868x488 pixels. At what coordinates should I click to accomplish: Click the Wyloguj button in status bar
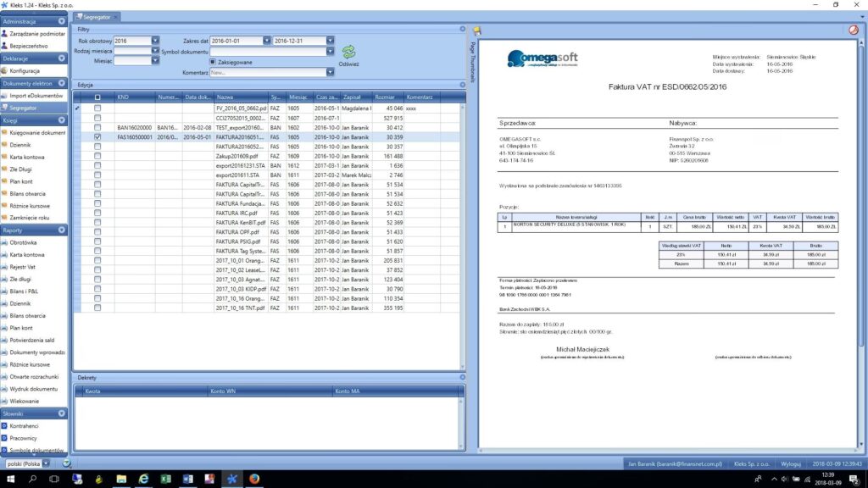[x=790, y=463]
